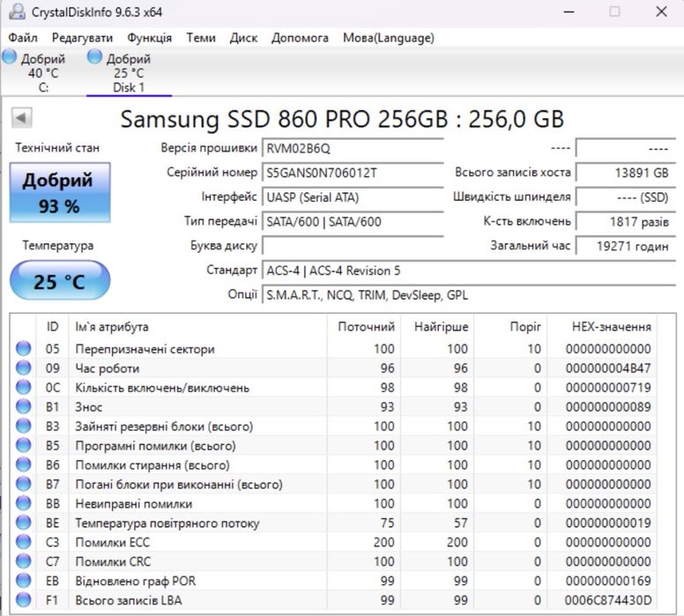Click the status orb of attribute BB
This screenshot has height=616, width=684.
click(x=24, y=503)
